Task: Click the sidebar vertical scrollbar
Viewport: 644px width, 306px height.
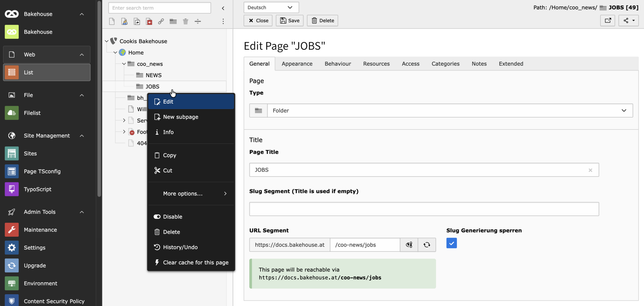Action: (99, 101)
